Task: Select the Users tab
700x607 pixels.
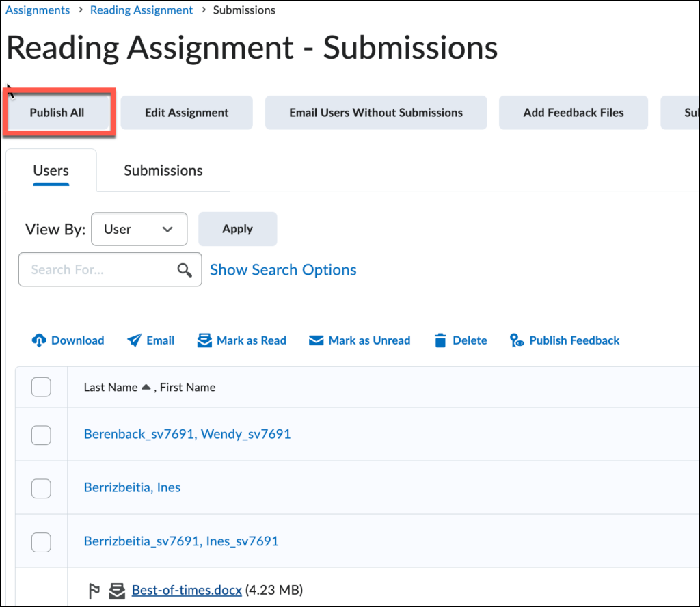Action: (x=51, y=170)
